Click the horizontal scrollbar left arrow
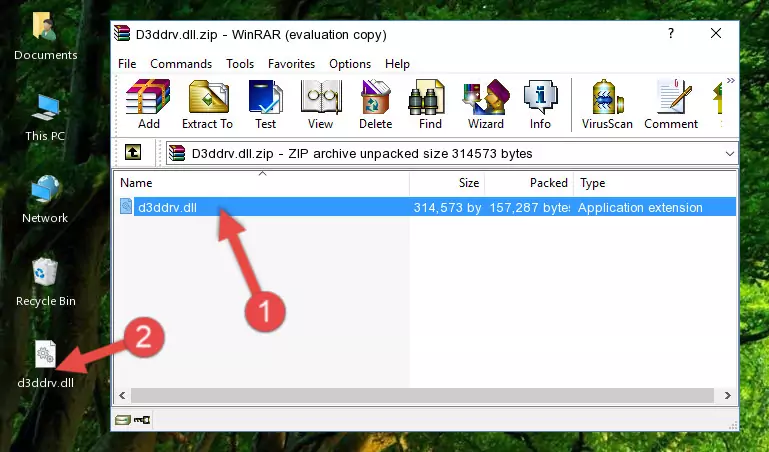The image size is (769, 452). (x=123, y=395)
